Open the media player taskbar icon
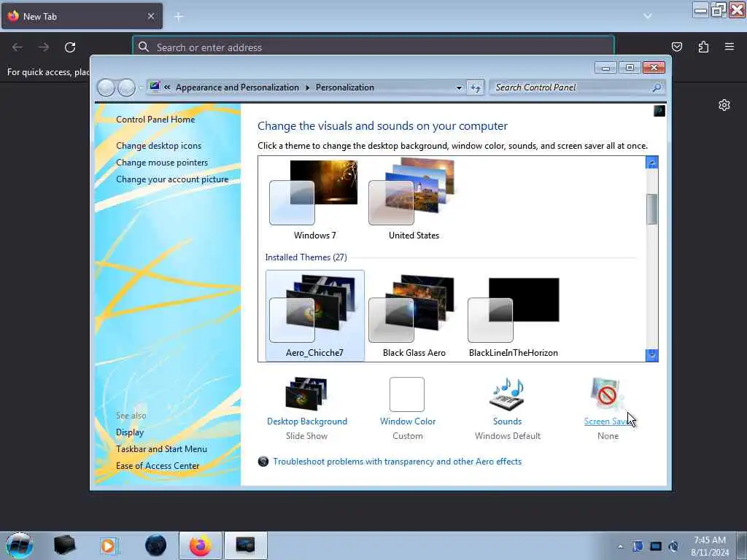This screenshot has width=747, height=560. (109, 545)
